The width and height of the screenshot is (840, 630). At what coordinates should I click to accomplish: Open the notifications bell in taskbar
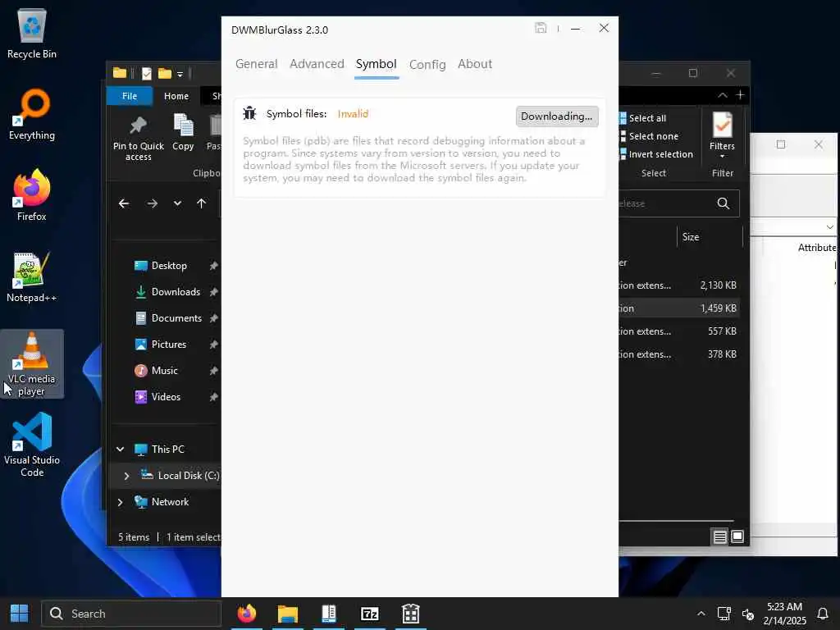[822, 614]
